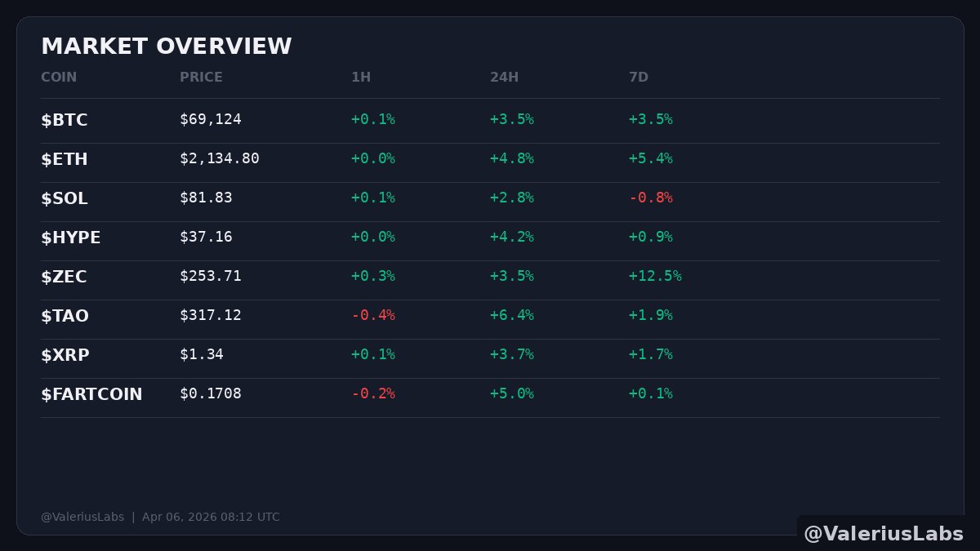The image size is (980, 551).
Task: Click the 1H column header
Action: [361, 78]
